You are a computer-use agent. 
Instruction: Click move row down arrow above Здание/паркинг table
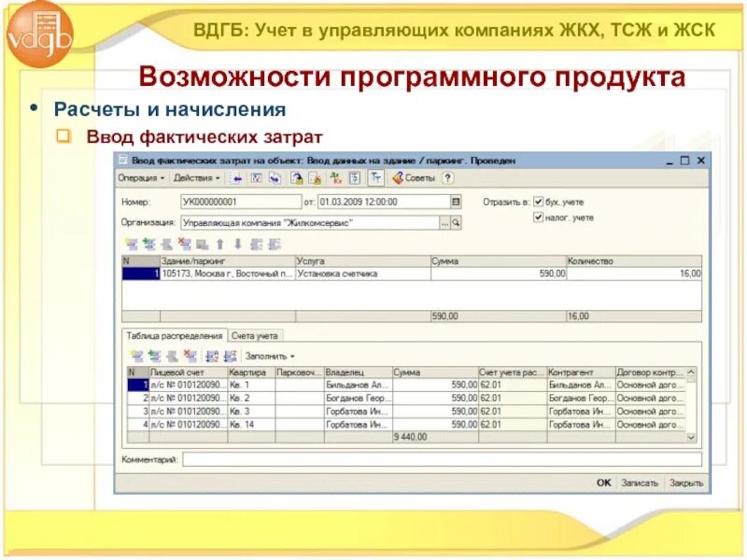238,245
